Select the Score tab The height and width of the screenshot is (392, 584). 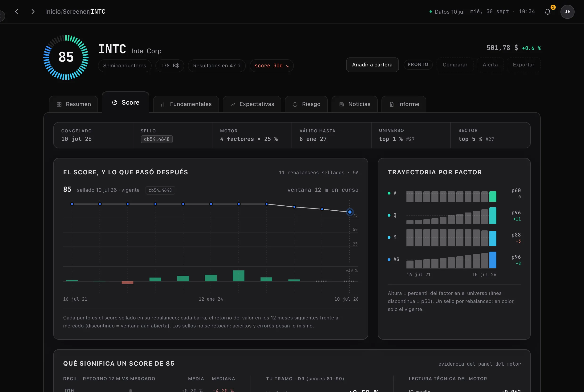[126, 102]
